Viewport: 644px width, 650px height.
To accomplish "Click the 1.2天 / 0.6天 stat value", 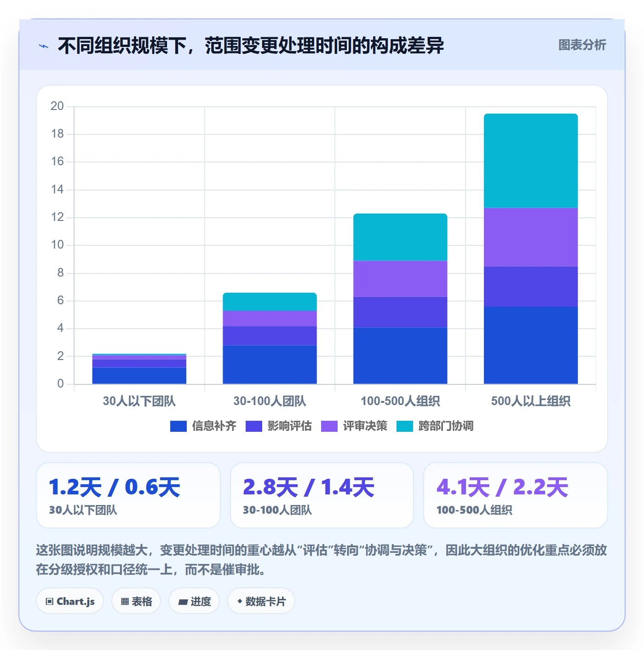I will tap(115, 487).
